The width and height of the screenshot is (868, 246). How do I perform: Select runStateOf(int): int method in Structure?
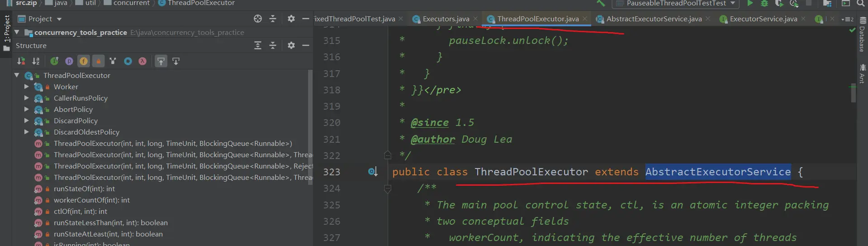click(84, 188)
